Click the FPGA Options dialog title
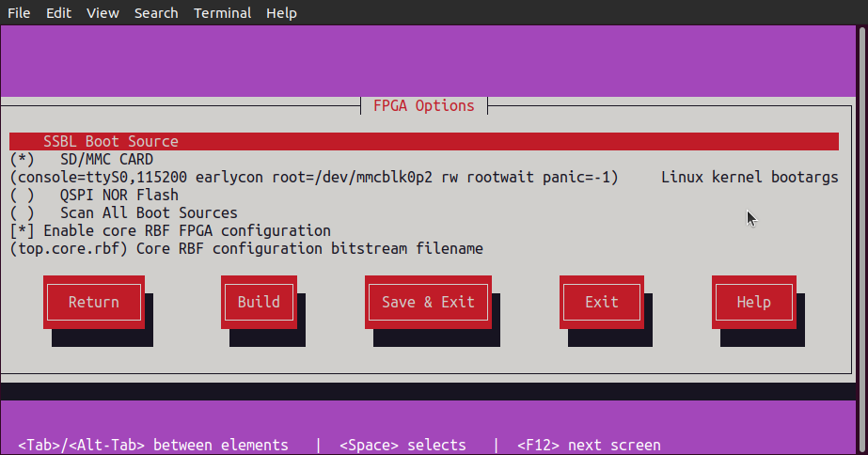The height and width of the screenshot is (455, 868). coord(424,105)
